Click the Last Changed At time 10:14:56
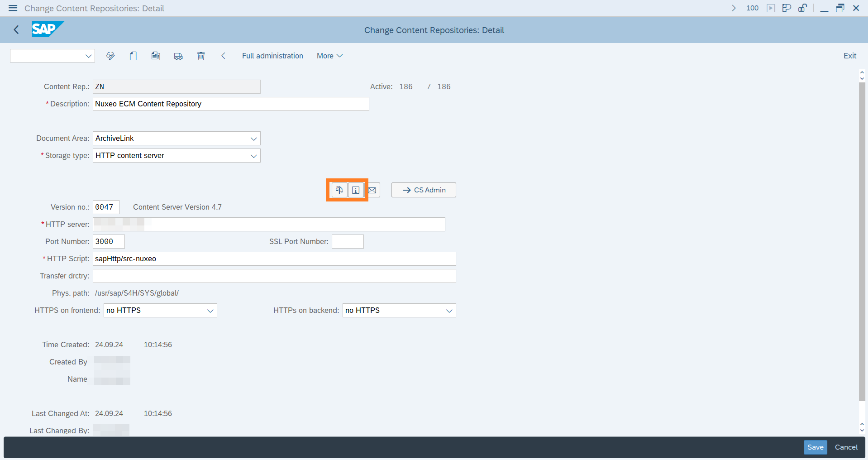 pyautogui.click(x=158, y=414)
